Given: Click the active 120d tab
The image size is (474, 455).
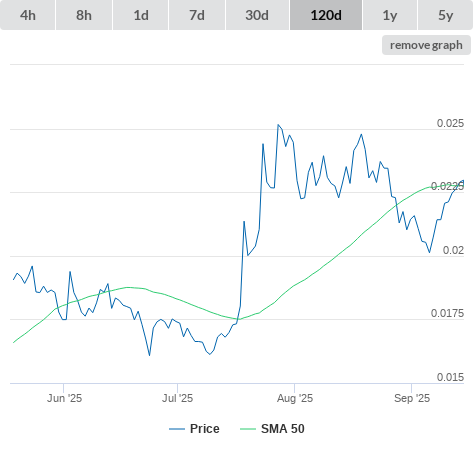Looking at the screenshot, I should coord(326,15).
